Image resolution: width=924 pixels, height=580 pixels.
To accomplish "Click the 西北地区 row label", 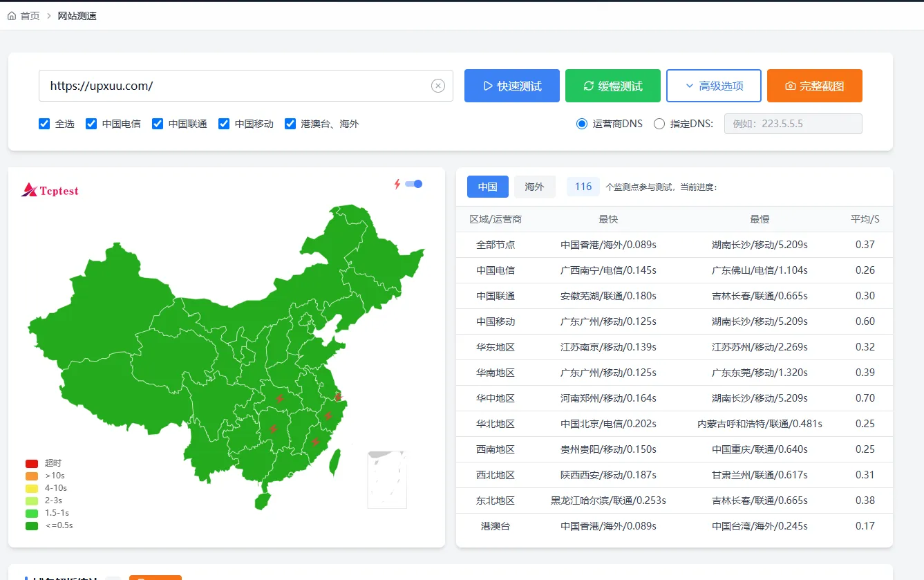I will click(496, 475).
